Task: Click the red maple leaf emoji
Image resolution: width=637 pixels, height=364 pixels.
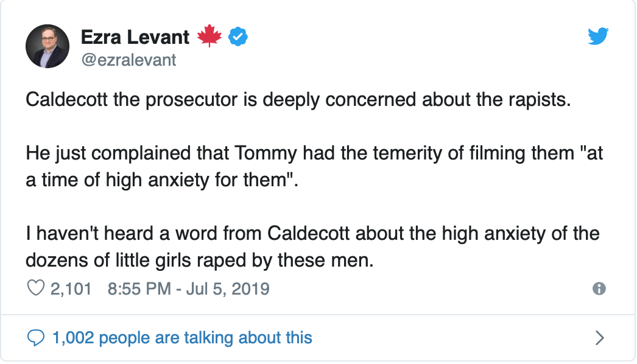Action: (209, 36)
